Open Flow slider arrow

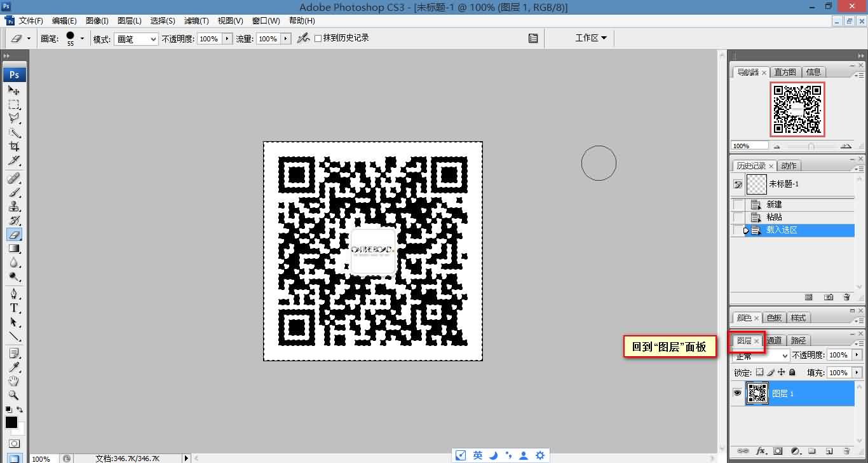[x=285, y=39]
